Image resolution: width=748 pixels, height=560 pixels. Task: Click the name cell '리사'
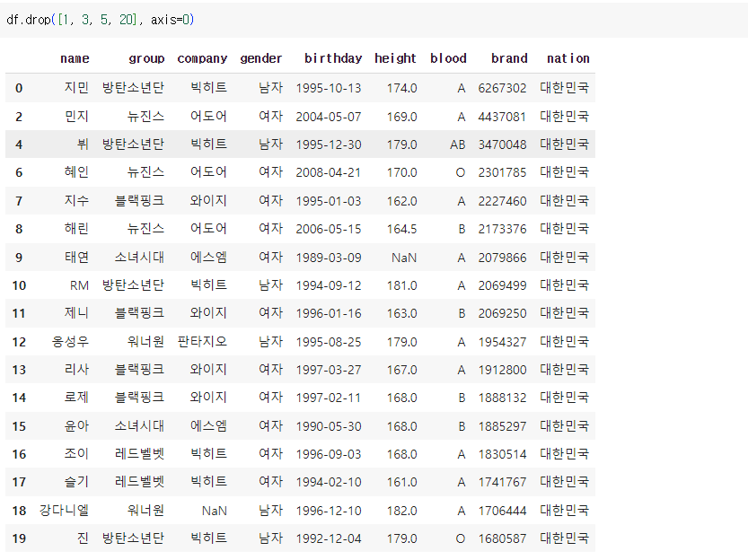pos(76,370)
